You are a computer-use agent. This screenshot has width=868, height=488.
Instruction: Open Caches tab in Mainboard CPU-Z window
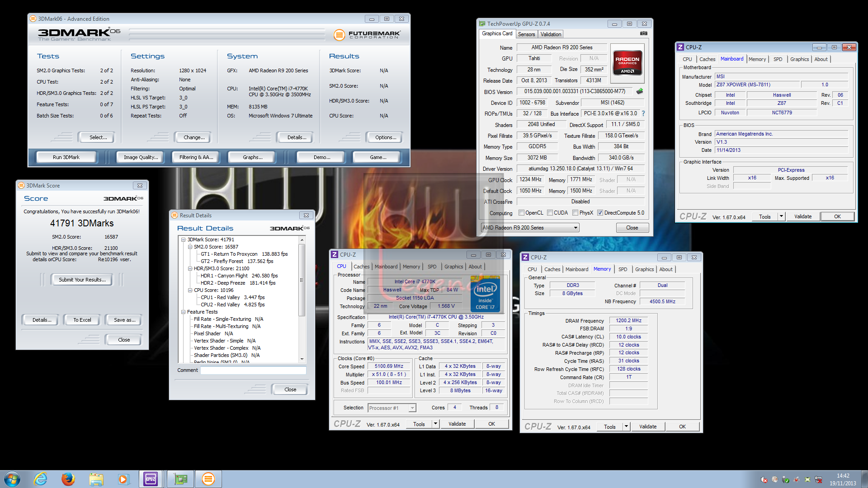(x=707, y=59)
